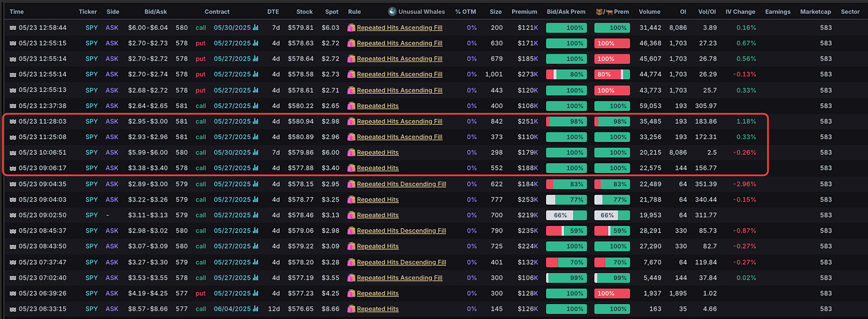Open chart icon next to 06/04/2025 contract

click(x=256, y=309)
